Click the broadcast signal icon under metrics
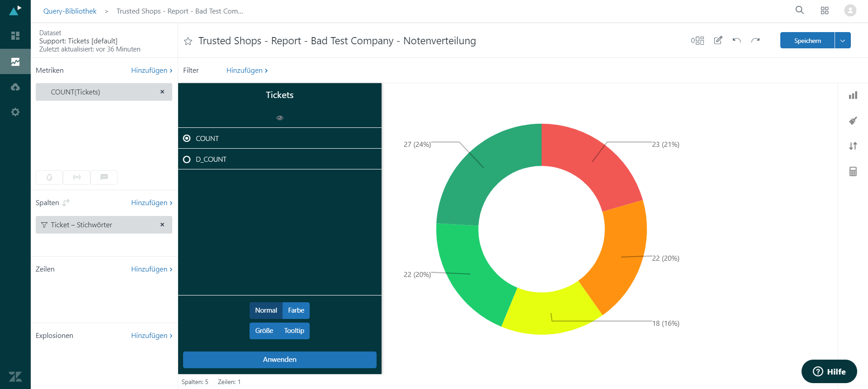 tap(77, 178)
